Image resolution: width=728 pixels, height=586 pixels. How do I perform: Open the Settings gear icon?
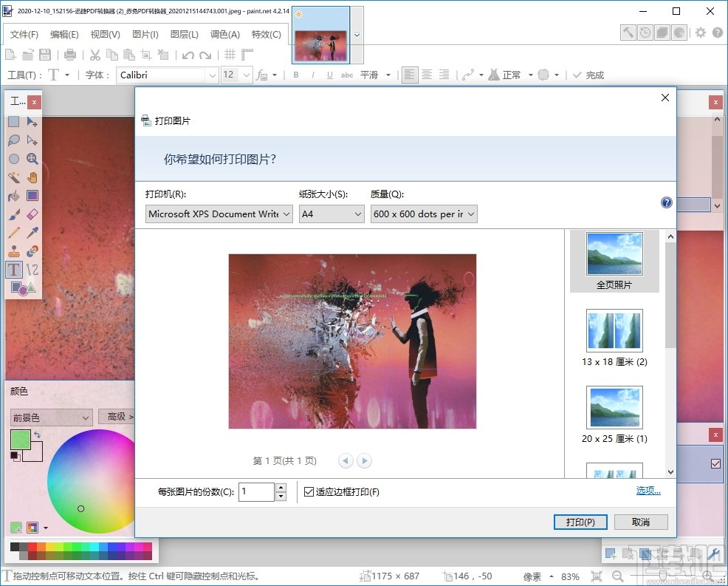[x=701, y=33]
